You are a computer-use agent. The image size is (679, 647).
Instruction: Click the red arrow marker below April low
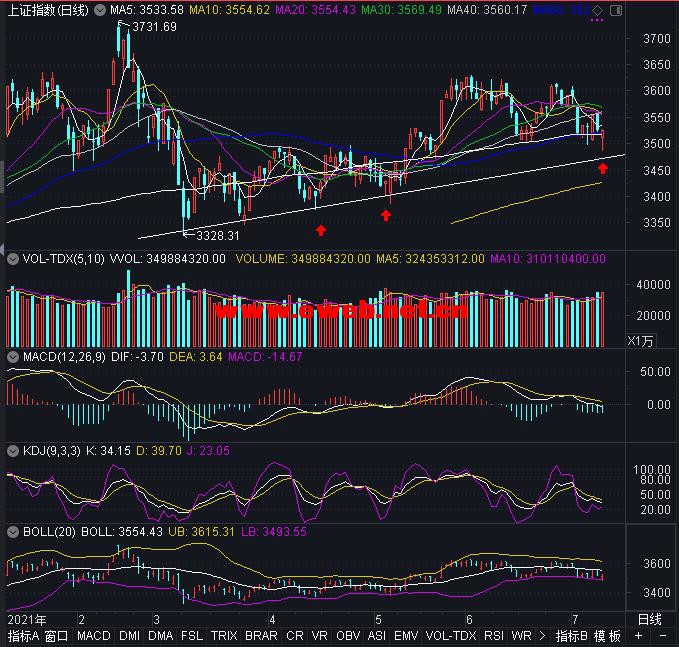321,230
